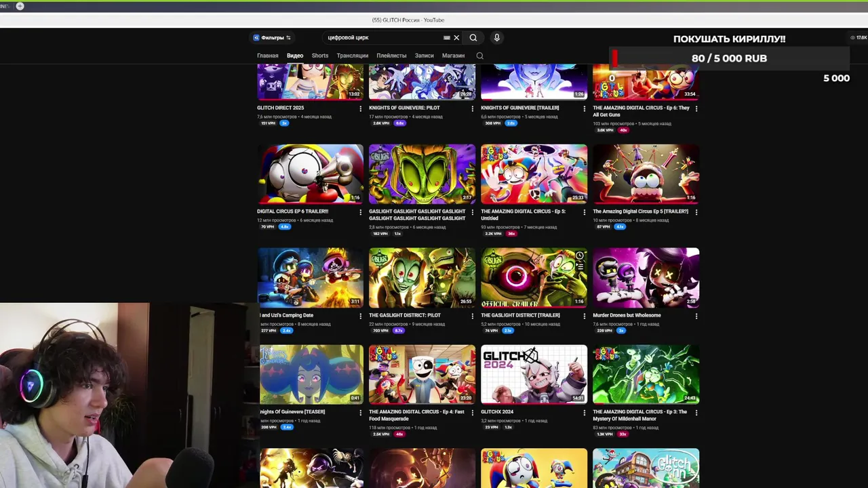Open menu for GLITCHX 2024 video

click(585, 413)
